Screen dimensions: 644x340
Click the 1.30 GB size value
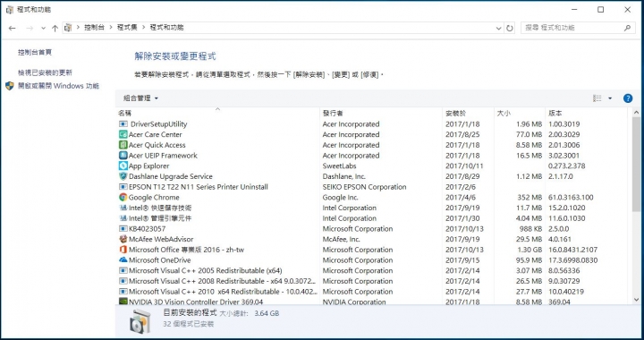coord(530,250)
